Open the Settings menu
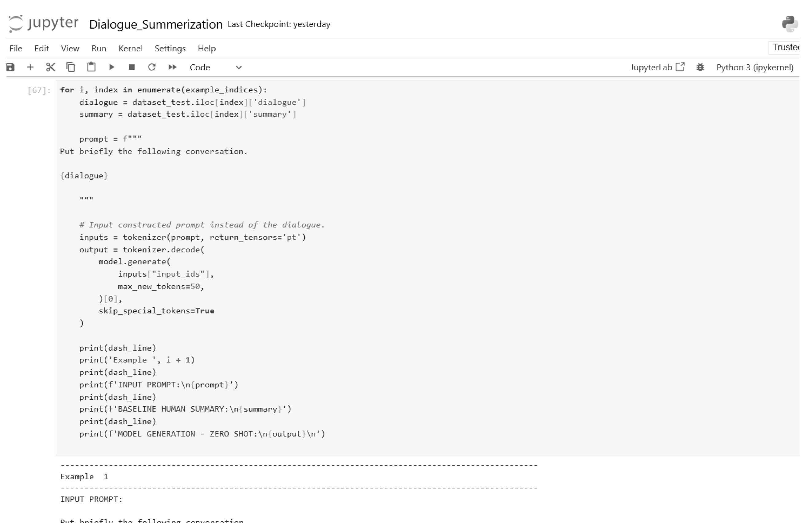Screen dimensions: 812x530 [170, 49]
